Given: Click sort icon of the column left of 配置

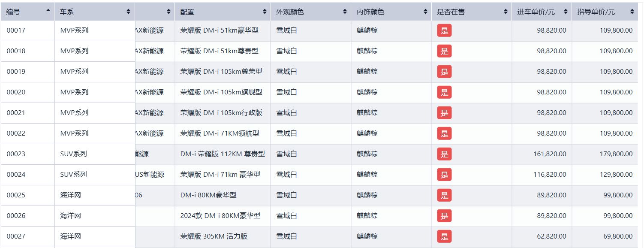Looking at the screenshot, I should (x=169, y=12).
